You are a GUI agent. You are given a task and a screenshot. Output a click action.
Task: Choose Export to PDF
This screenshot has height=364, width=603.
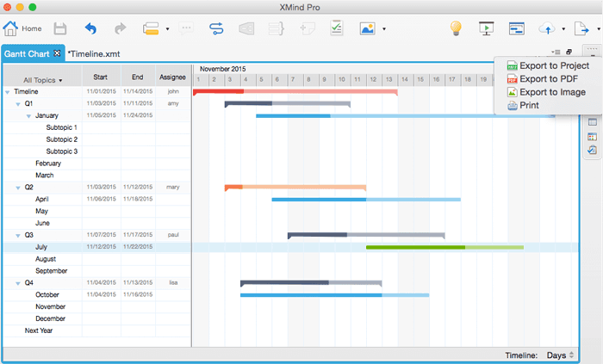pos(542,78)
